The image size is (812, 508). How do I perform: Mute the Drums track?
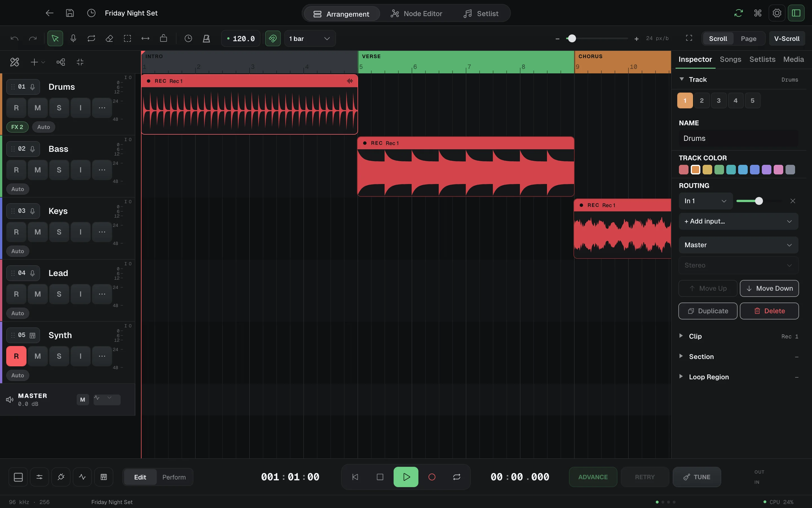(x=37, y=108)
